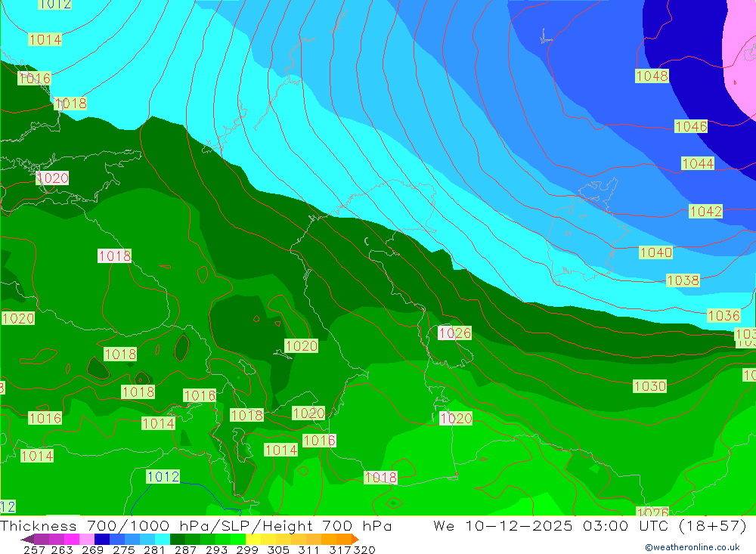756x554 pixels.
Task: Click the 287 legend value
Action: [x=185, y=549]
